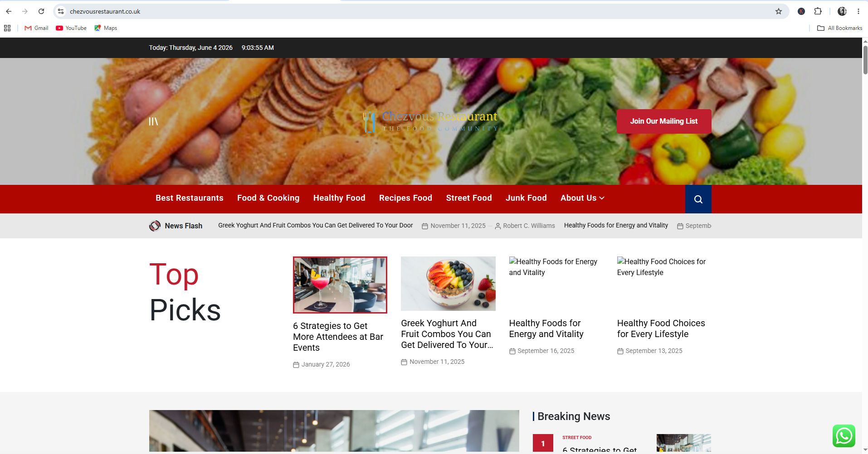Click the site info icon in address bar

pos(61,11)
